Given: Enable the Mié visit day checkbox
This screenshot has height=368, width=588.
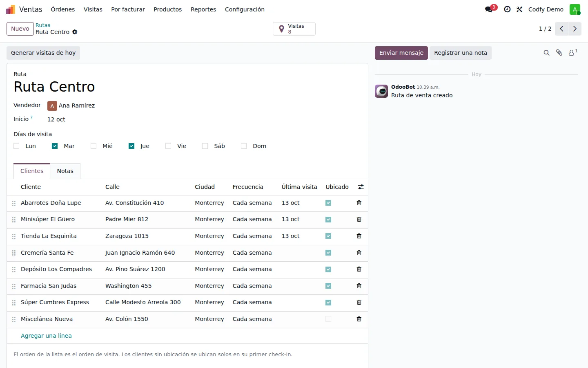Looking at the screenshot, I should (x=94, y=146).
